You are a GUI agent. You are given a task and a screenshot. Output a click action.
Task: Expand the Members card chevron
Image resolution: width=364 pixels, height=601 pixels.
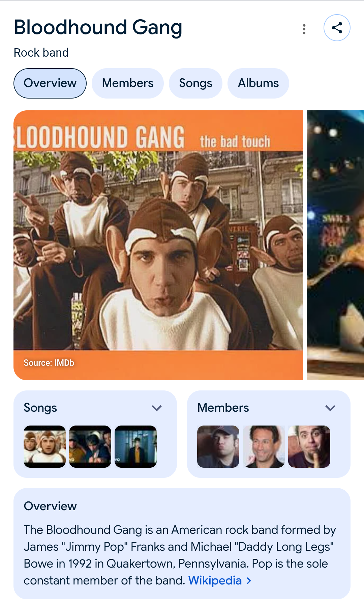tap(330, 408)
